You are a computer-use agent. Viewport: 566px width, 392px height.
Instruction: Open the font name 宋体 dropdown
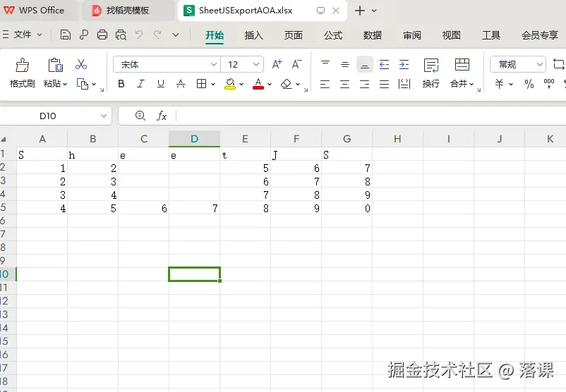click(214, 65)
